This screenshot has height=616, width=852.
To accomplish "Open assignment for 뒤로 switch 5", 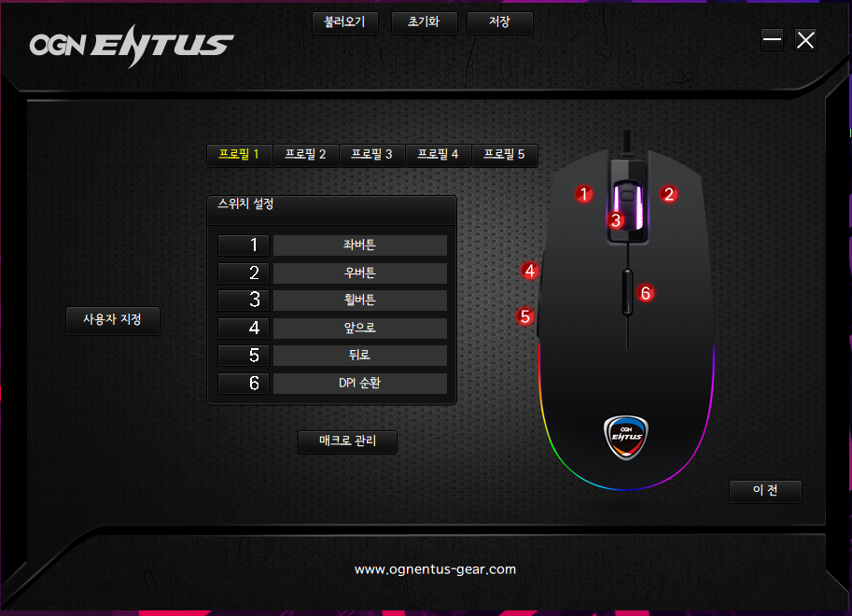I will point(359,356).
